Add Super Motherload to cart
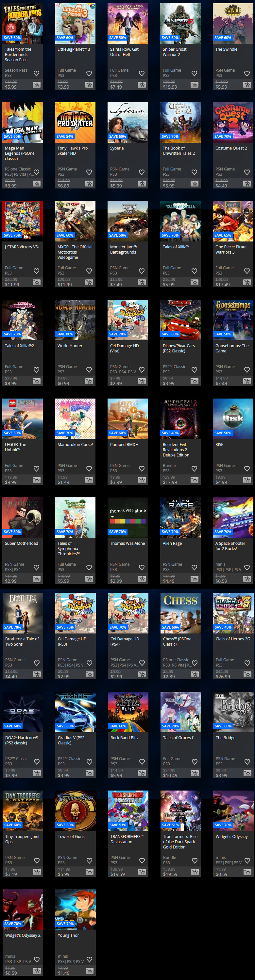Image resolution: width=255 pixels, height=980 pixels. (37, 579)
